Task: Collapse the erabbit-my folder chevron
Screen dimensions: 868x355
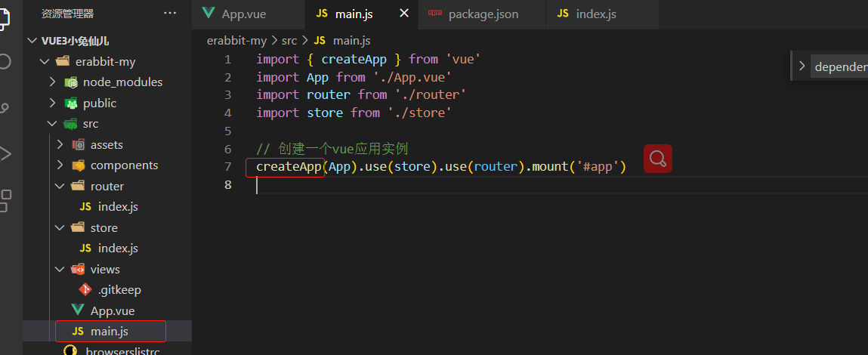Action: (x=45, y=61)
